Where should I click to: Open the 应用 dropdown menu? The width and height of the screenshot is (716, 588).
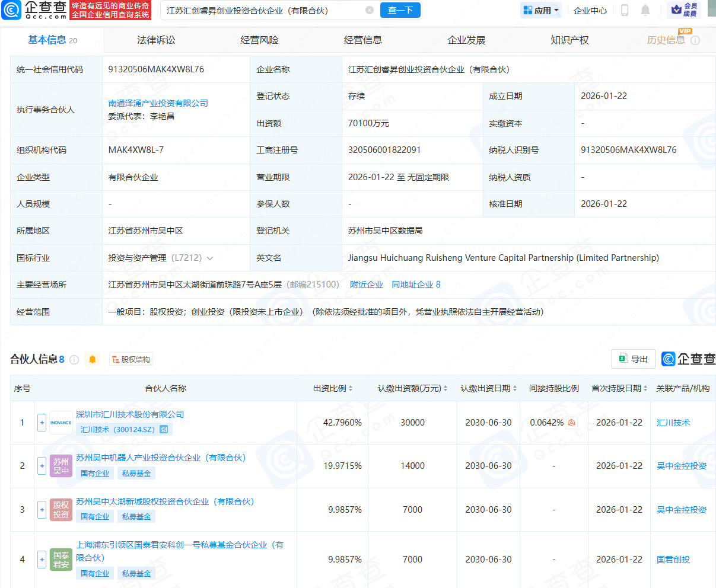click(542, 10)
